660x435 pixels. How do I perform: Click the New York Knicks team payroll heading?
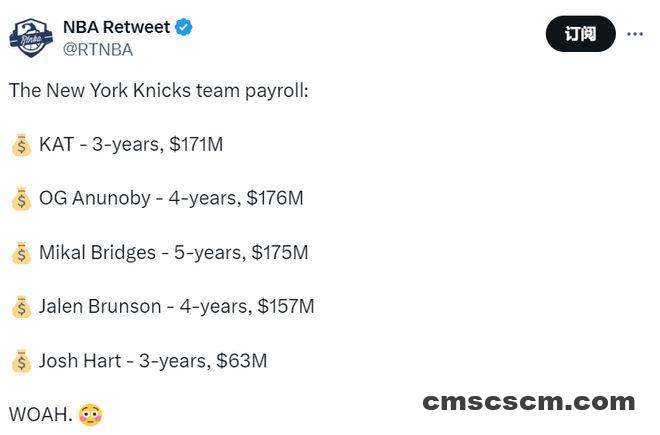(159, 91)
